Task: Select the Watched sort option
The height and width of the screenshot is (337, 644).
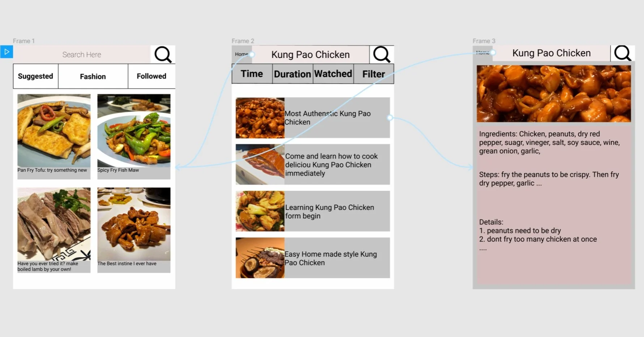Action: pyautogui.click(x=333, y=74)
